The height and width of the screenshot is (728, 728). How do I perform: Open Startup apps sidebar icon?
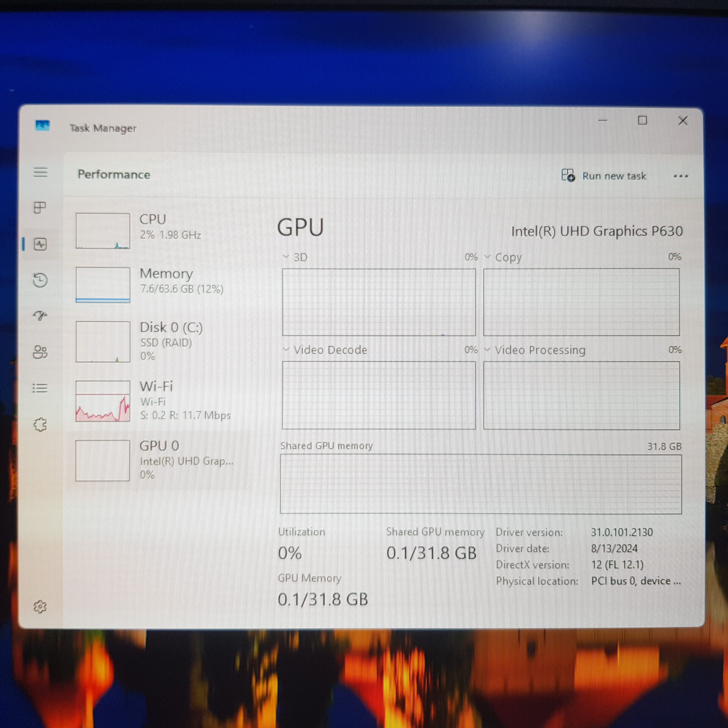(40, 315)
